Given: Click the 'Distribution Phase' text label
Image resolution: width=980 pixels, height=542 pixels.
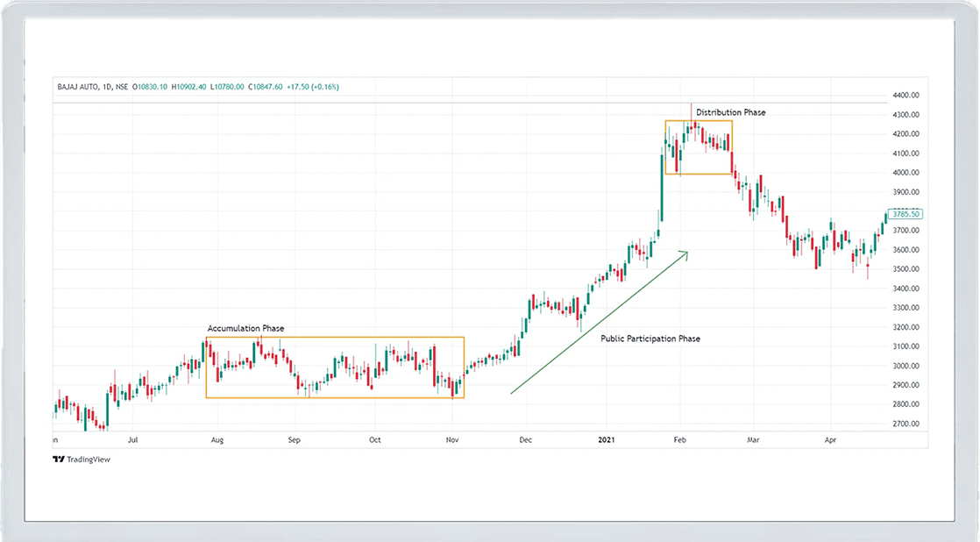Looking at the screenshot, I should [x=730, y=113].
